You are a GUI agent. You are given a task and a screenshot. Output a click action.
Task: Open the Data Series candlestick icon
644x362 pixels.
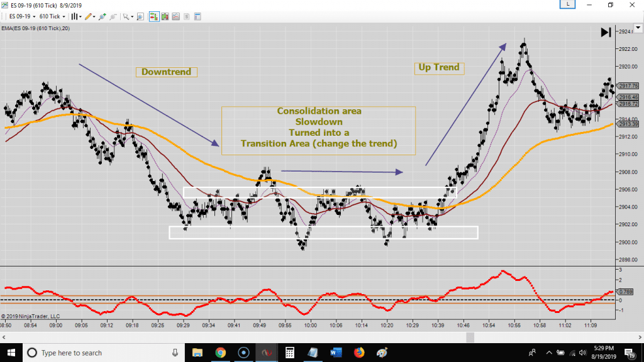[x=165, y=16]
